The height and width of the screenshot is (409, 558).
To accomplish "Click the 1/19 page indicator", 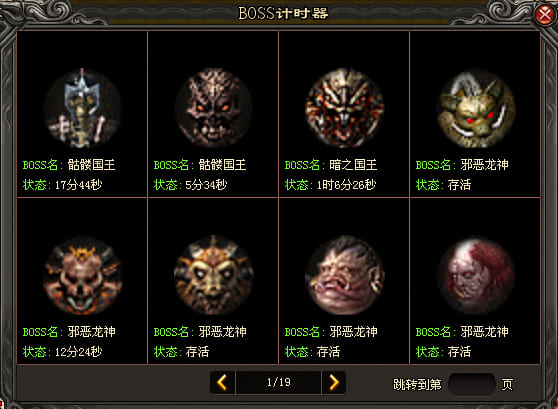I will click(279, 382).
